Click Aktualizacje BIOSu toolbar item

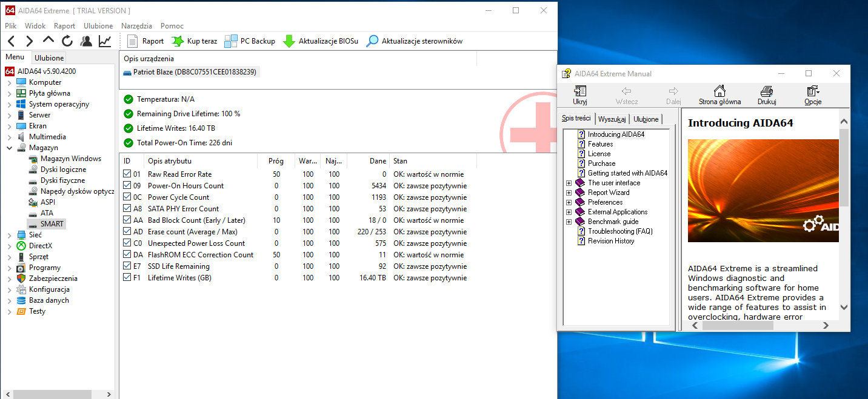321,41
